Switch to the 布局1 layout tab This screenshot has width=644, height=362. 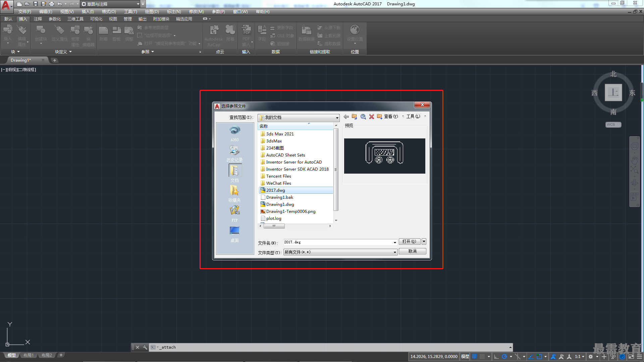pos(29,355)
